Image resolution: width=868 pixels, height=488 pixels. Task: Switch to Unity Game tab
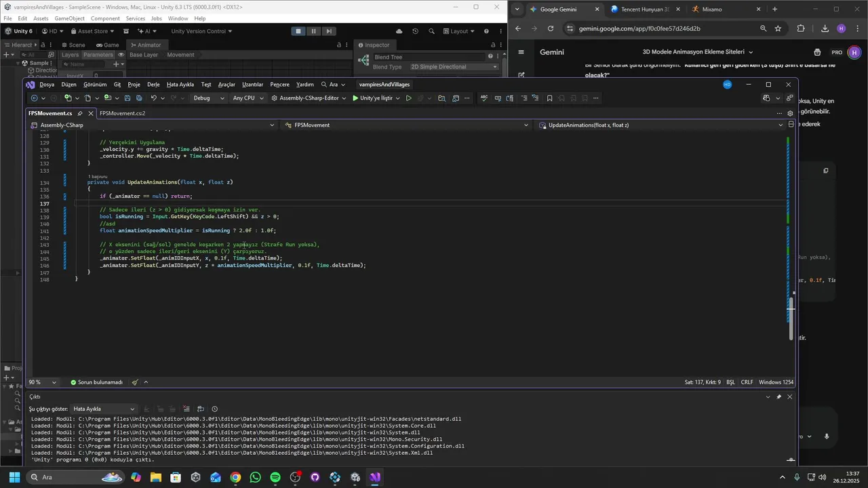click(107, 45)
